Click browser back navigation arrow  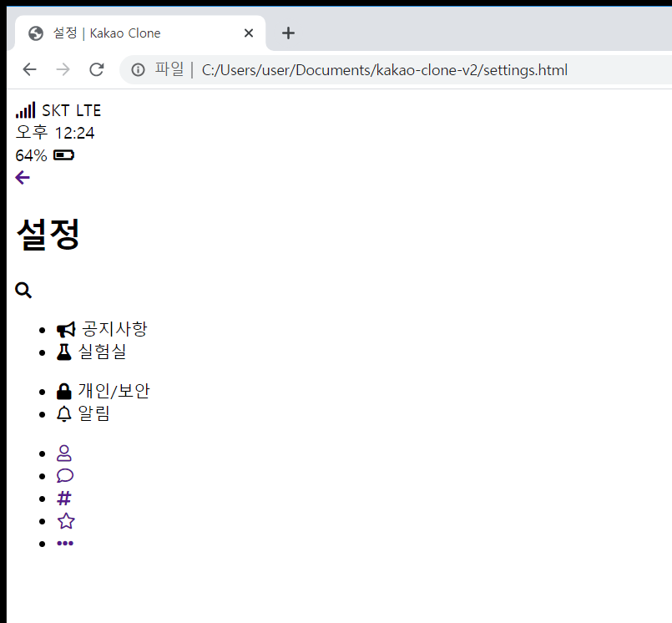click(x=29, y=69)
